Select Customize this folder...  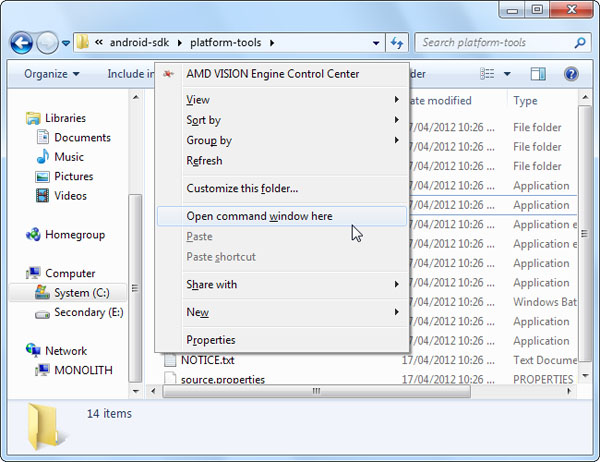282,188
